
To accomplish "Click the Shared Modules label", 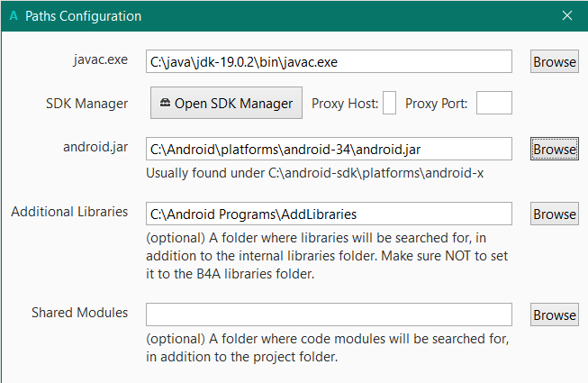I will point(79,313).
